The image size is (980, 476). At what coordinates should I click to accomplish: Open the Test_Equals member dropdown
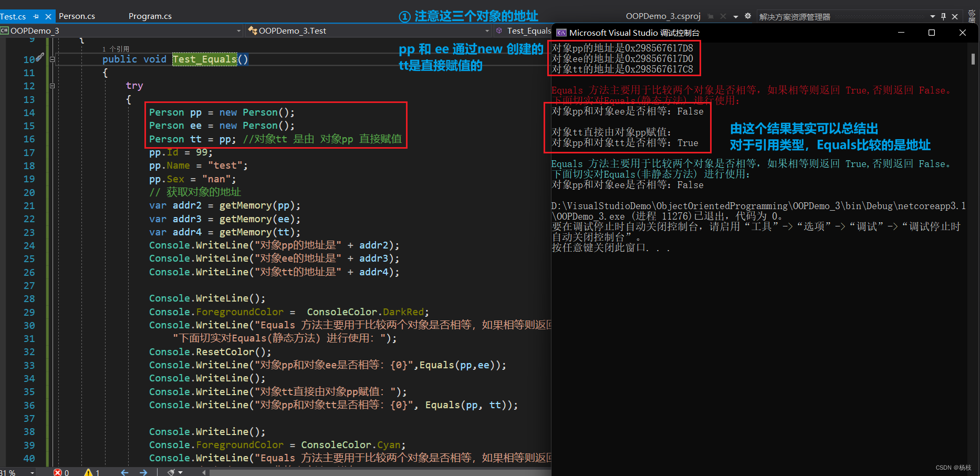[523, 30]
